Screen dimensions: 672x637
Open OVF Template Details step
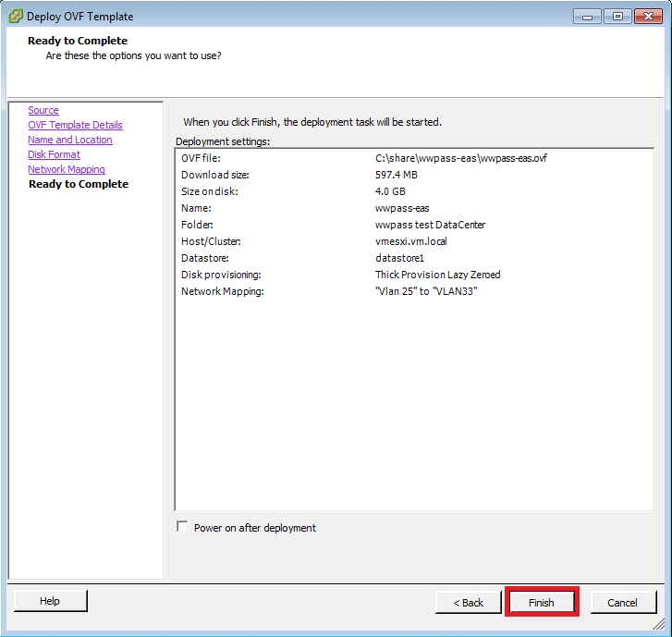(76, 125)
